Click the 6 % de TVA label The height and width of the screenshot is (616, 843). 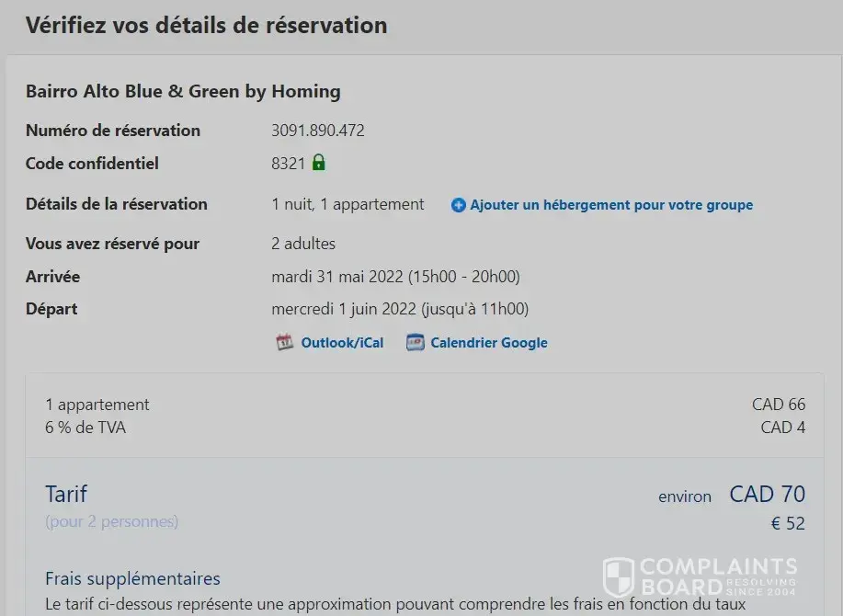pyautogui.click(x=85, y=428)
